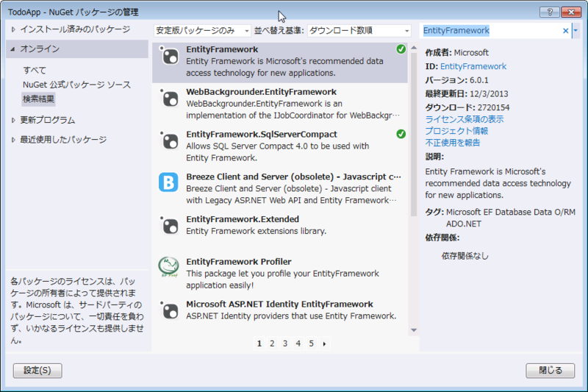Select EntityFramework.Extended package title
588x392 pixels.
243,219
